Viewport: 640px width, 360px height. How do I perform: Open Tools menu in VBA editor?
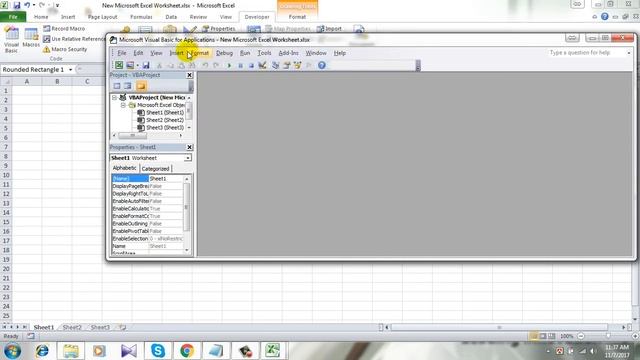coord(264,53)
